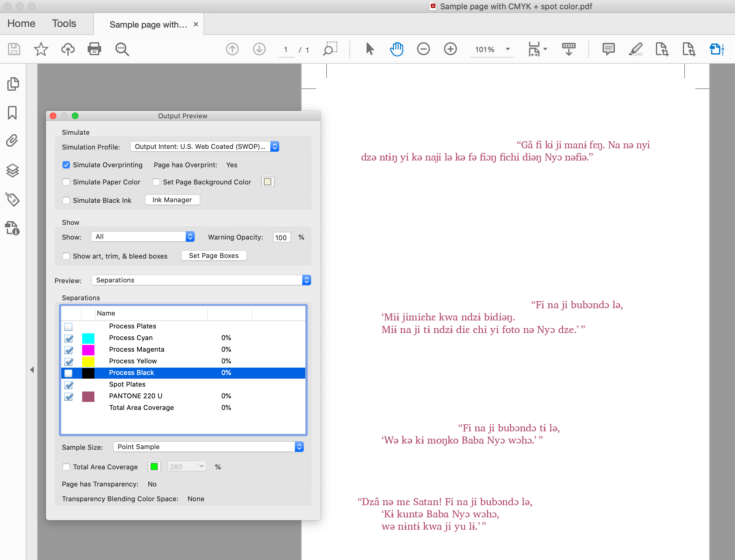Open the Bookmarks panel
Viewport: 735px width, 560px height.
pyautogui.click(x=12, y=113)
